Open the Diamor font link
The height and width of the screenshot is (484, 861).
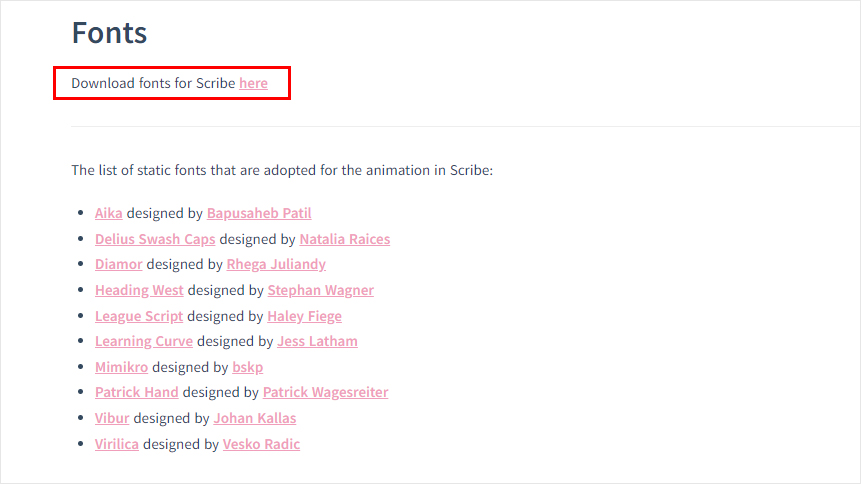tap(119, 265)
